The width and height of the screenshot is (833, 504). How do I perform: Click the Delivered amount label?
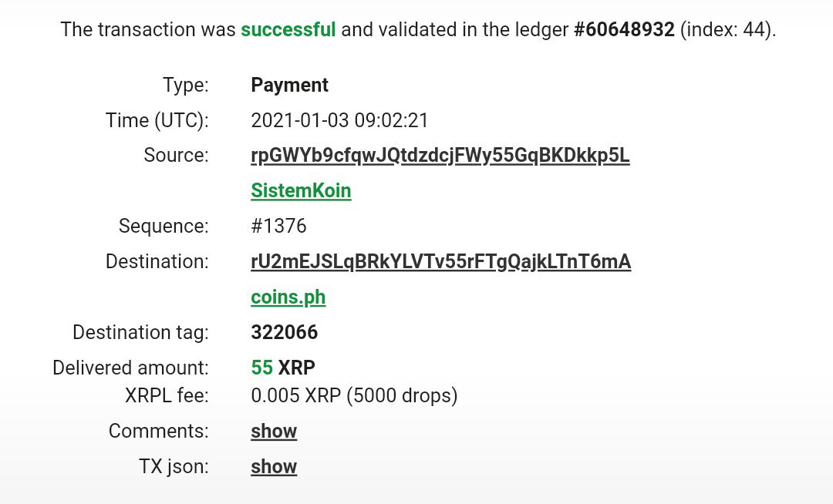130,367
